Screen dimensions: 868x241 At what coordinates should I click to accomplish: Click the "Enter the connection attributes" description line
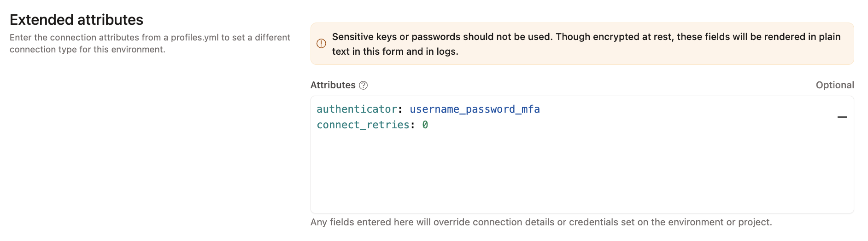pos(74,37)
